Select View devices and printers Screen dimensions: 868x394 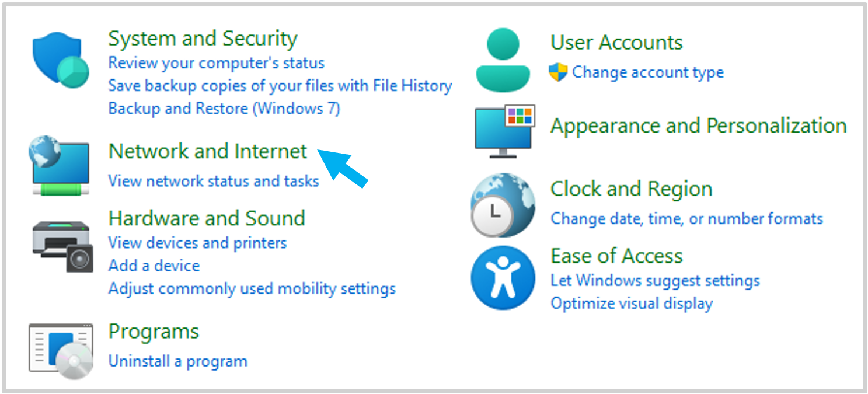[197, 243]
